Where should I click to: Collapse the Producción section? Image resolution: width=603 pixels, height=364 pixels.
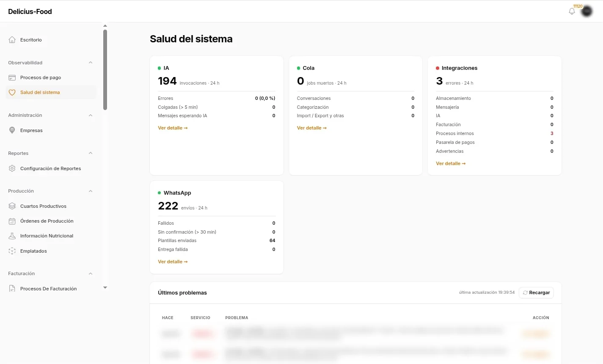[x=91, y=191]
